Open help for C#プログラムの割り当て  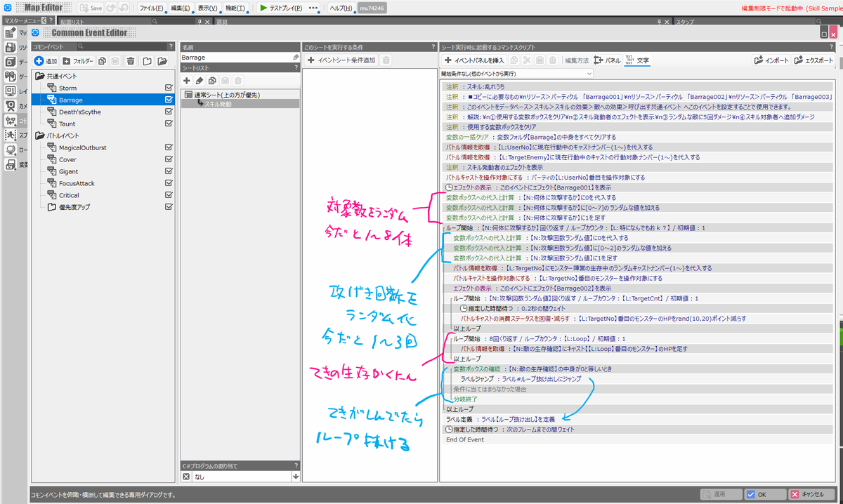296,465
